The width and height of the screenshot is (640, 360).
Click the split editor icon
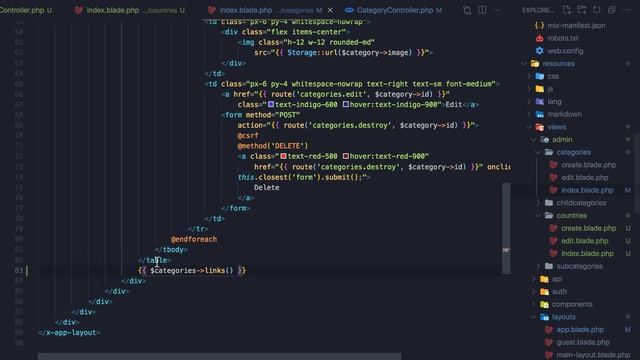coord(482,10)
